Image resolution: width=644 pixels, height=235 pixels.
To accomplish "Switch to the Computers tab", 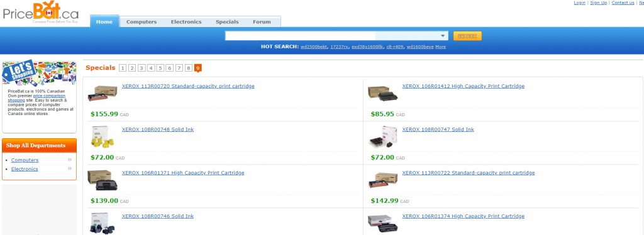I will pos(142,22).
